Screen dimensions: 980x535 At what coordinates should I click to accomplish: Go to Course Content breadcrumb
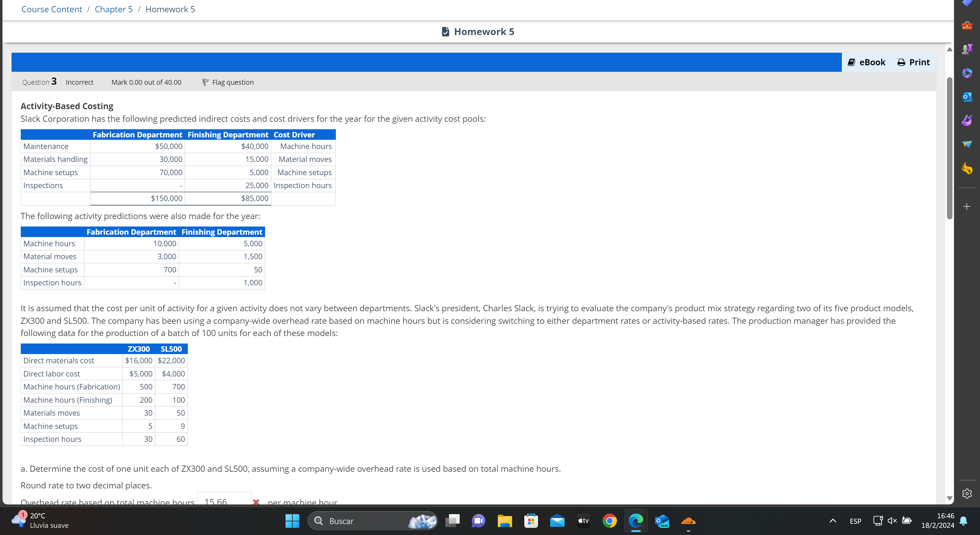click(x=52, y=9)
